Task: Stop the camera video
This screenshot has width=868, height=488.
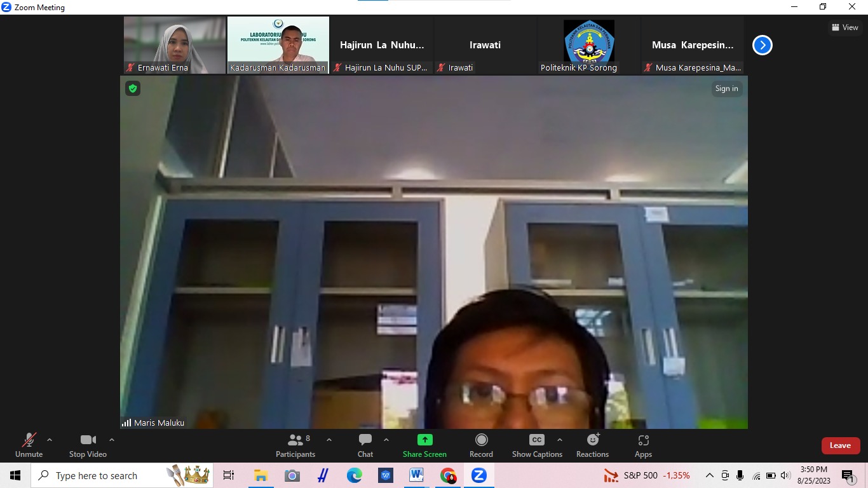Action: coord(88,445)
